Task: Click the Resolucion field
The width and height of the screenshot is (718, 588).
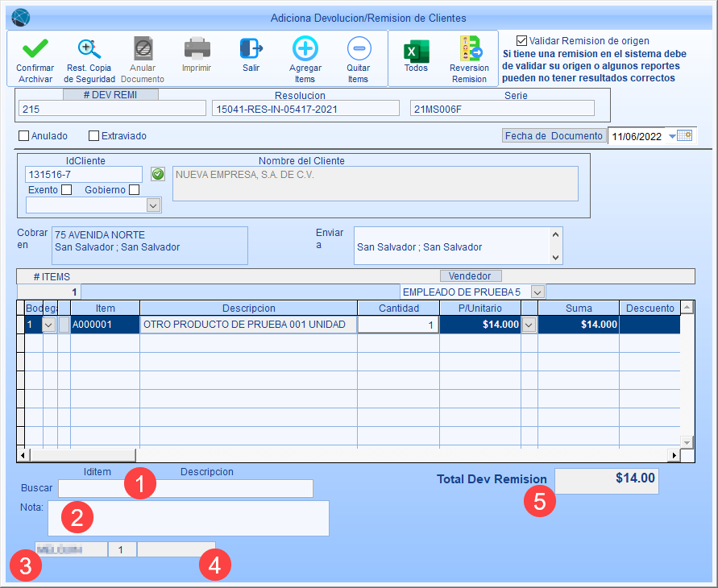Action: point(305,109)
